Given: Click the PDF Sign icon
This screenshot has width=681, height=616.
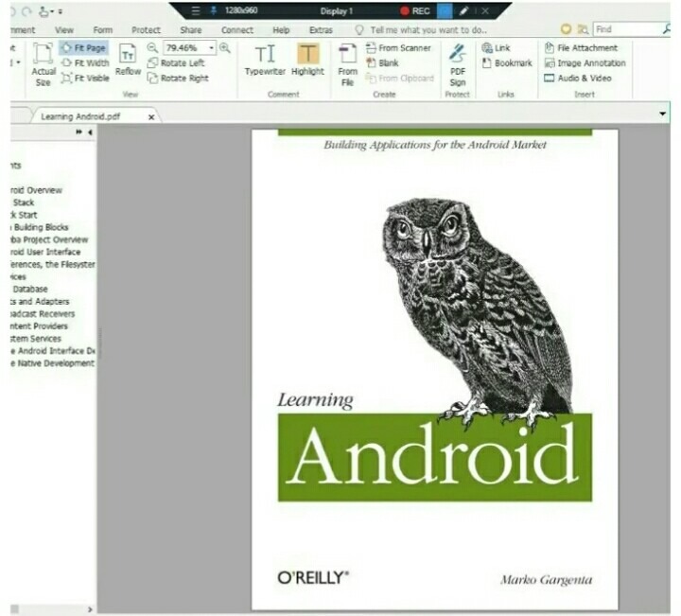Looking at the screenshot, I should coord(458,64).
